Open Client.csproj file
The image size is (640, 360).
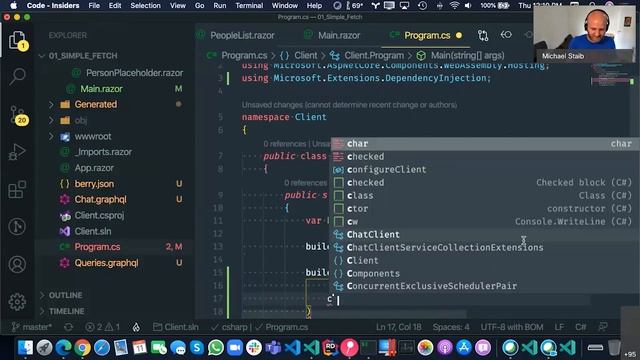99,216
